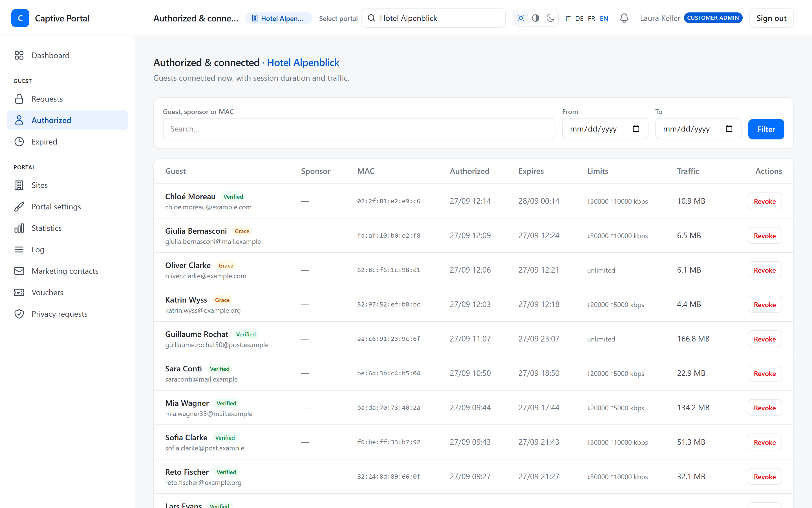
Task: Click the Log lines icon
Action: point(19,250)
